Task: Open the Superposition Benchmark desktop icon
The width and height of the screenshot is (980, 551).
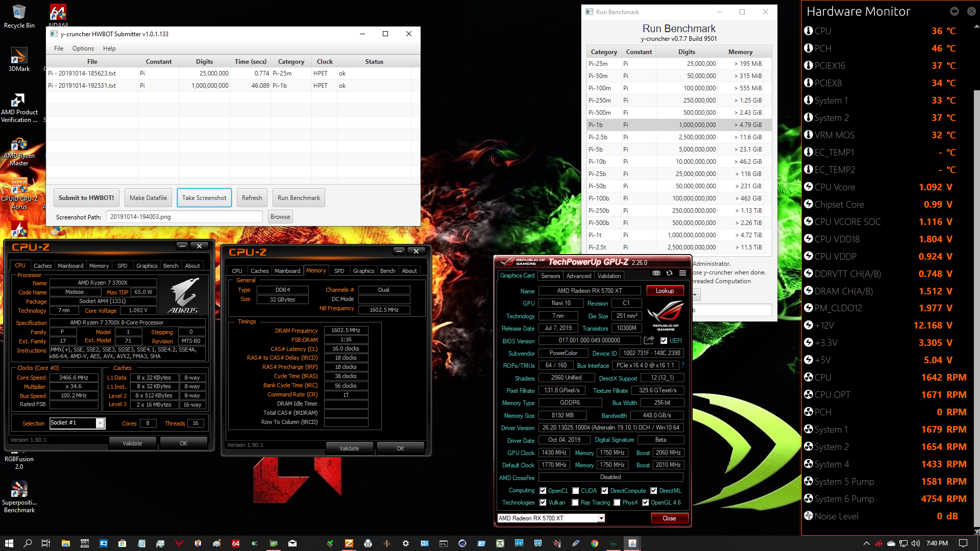Action: pyautogui.click(x=19, y=496)
